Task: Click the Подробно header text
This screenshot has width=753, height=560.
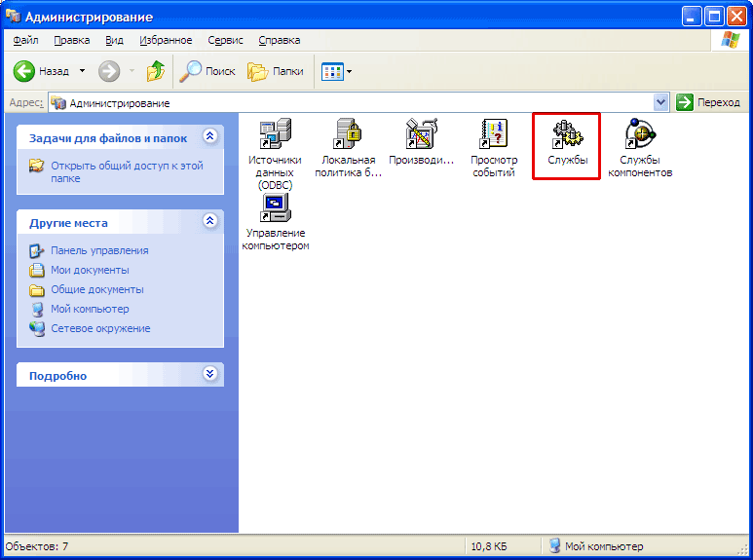Action: tap(57, 376)
